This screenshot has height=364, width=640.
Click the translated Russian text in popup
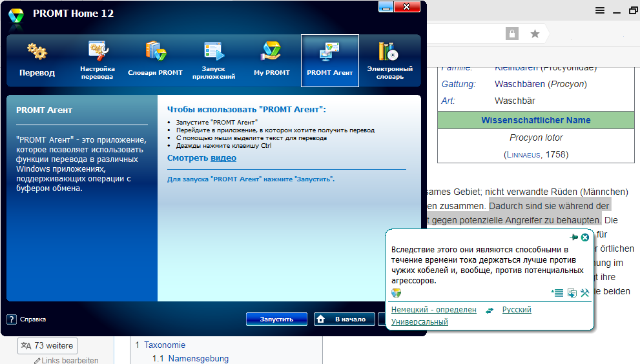tap(488, 265)
